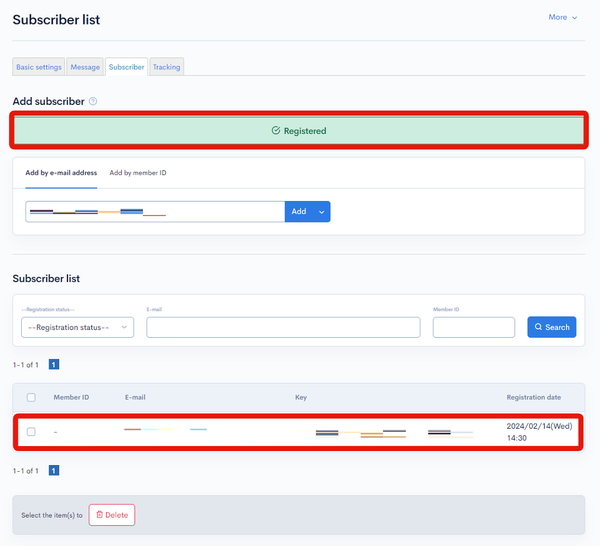The height and width of the screenshot is (546, 600).
Task: Open the More dropdown menu
Action: coord(562,17)
